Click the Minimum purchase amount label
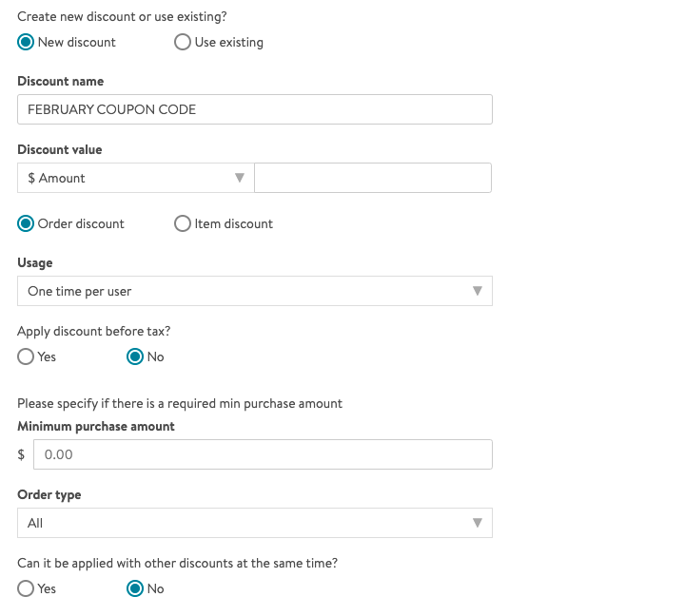This screenshot has height=616, width=685. [x=96, y=426]
